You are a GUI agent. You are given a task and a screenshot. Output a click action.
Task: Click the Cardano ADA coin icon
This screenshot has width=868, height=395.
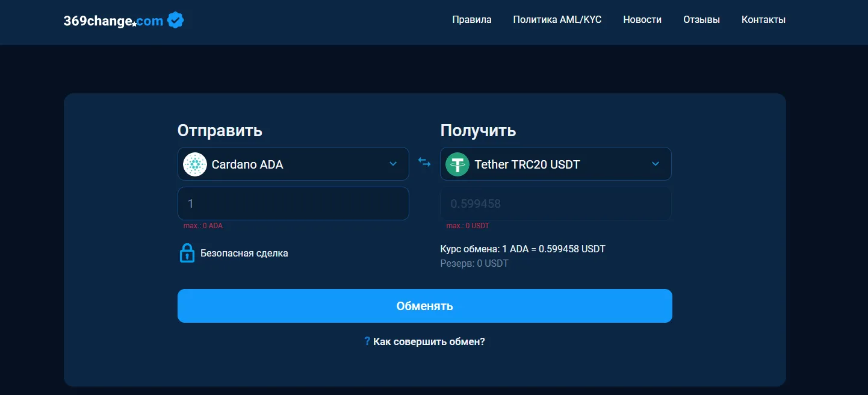(x=195, y=164)
